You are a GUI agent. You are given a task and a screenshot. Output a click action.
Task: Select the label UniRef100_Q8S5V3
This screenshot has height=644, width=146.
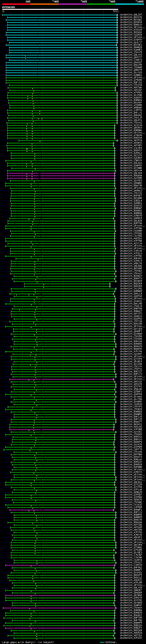click(131, 128)
